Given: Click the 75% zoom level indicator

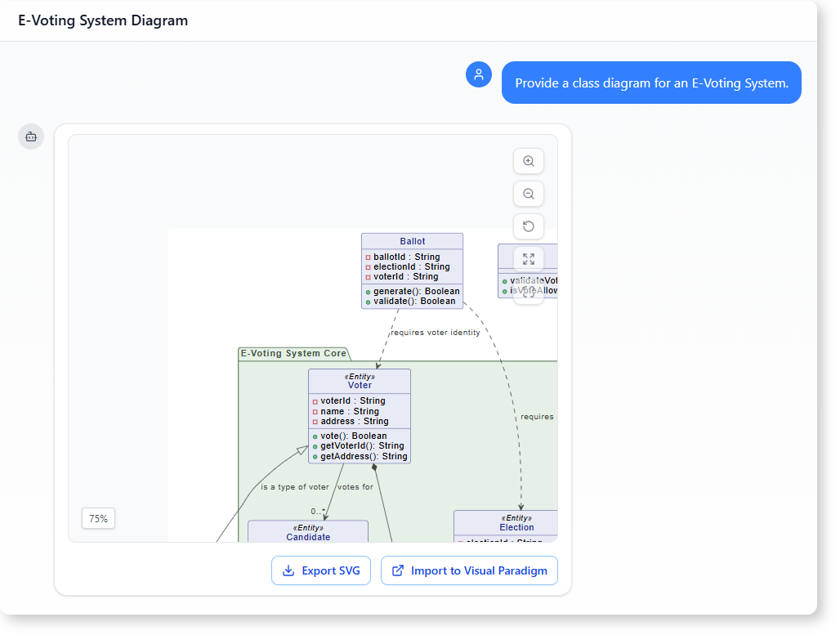Looking at the screenshot, I should pos(98,518).
